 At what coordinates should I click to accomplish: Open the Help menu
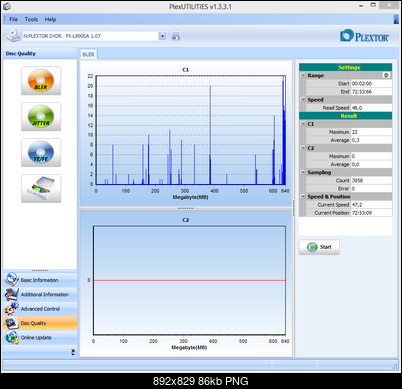coord(50,19)
